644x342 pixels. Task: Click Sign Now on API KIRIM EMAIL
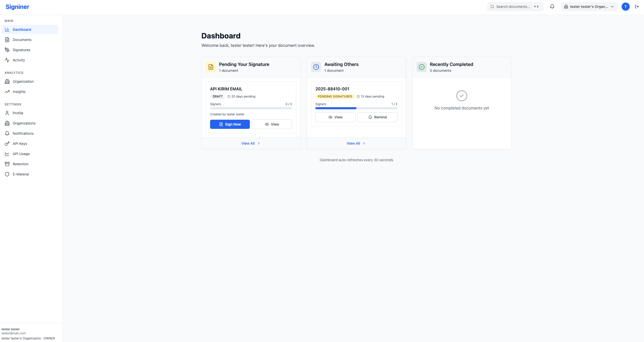pyautogui.click(x=230, y=124)
